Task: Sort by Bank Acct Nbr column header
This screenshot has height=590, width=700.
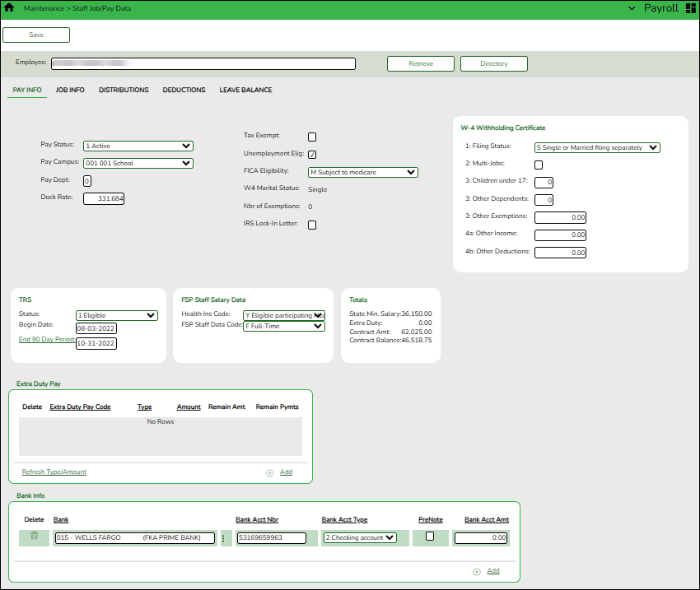Action: (x=257, y=519)
